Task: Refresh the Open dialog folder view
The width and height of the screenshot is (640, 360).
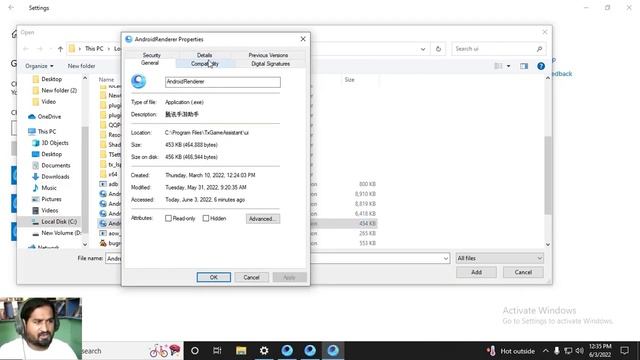Action: point(438,49)
